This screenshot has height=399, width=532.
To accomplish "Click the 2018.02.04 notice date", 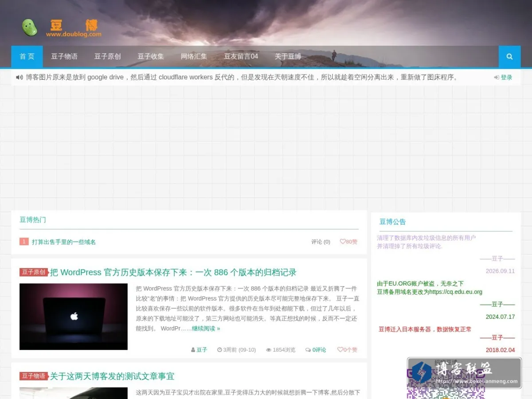I will 500,350.
